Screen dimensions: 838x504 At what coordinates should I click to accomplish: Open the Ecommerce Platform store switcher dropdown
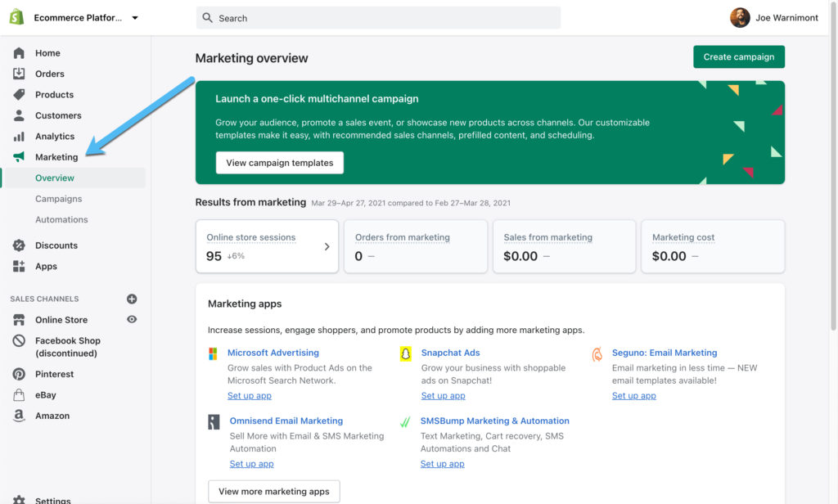click(x=85, y=18)
